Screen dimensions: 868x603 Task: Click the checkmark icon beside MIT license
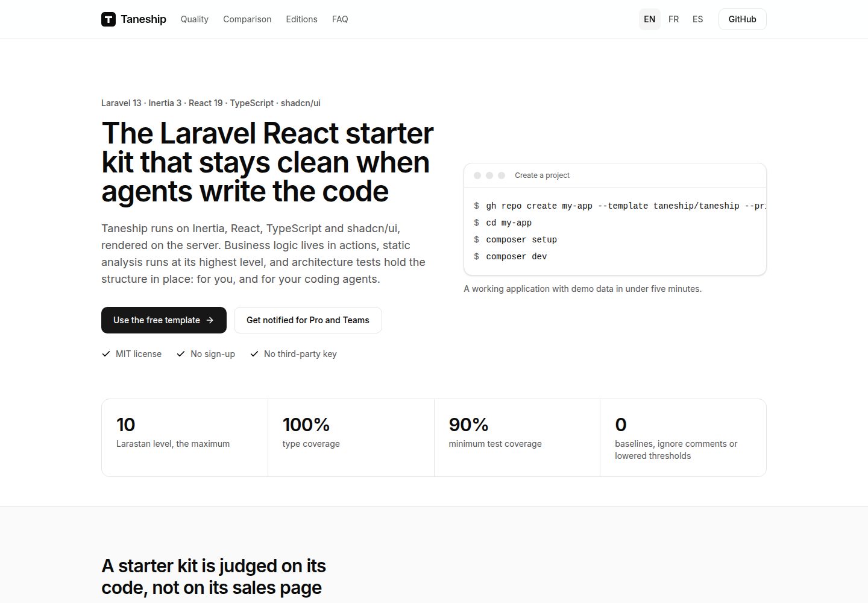(106, 354)
